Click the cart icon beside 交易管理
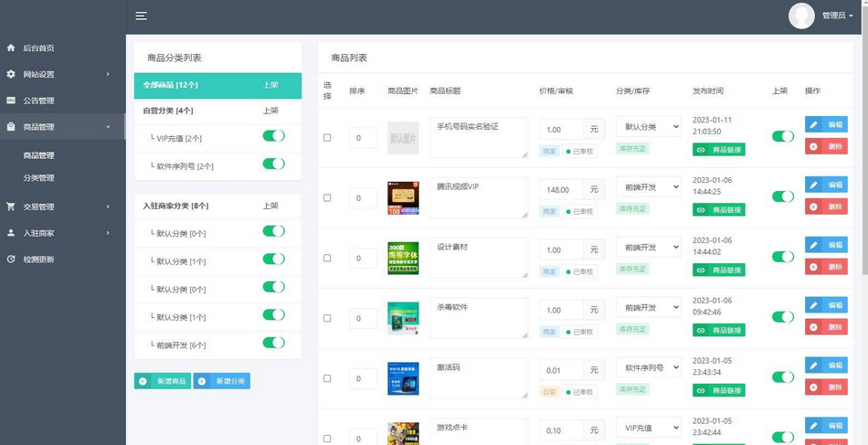The width and height of the screenshot is (868, 445). [11, 207]
